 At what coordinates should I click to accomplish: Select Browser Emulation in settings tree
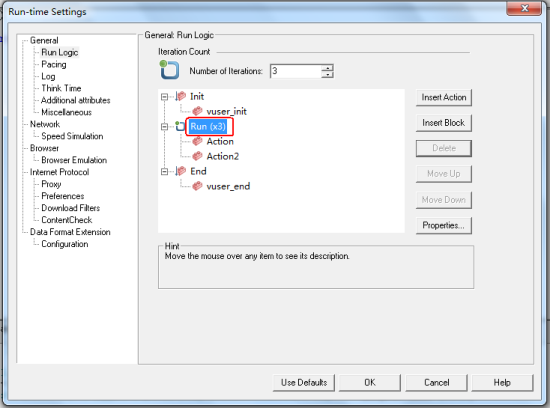pyautogui.click(x=74, y=160)
